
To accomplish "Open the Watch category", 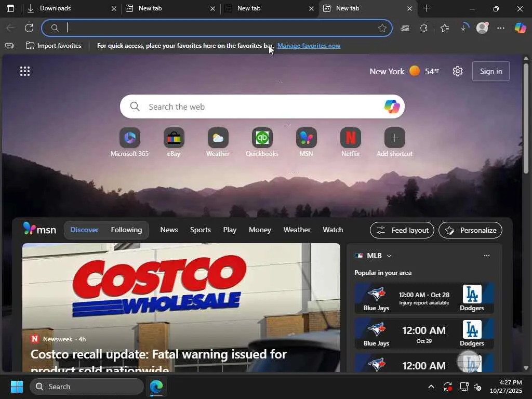I will [x=333, y=230].
